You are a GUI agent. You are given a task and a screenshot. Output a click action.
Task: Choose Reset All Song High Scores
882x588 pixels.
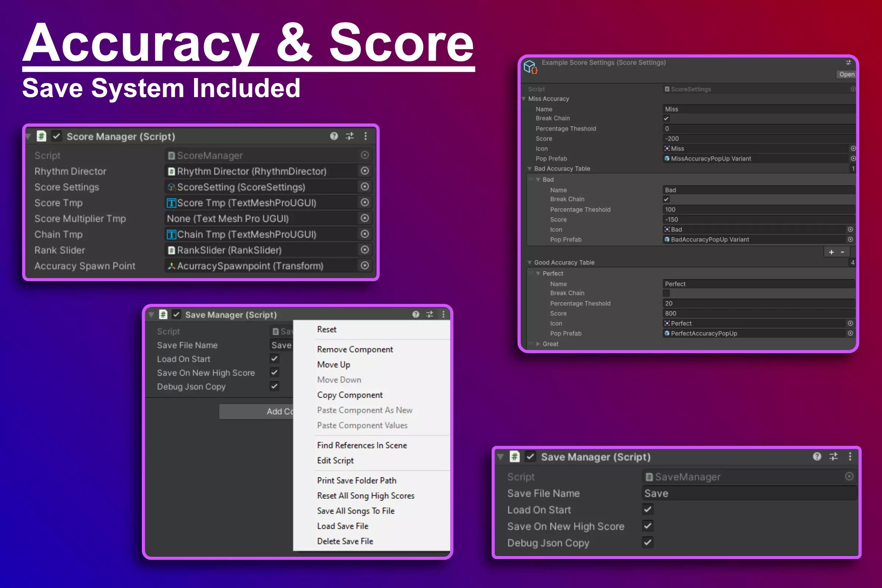[365, 496]
